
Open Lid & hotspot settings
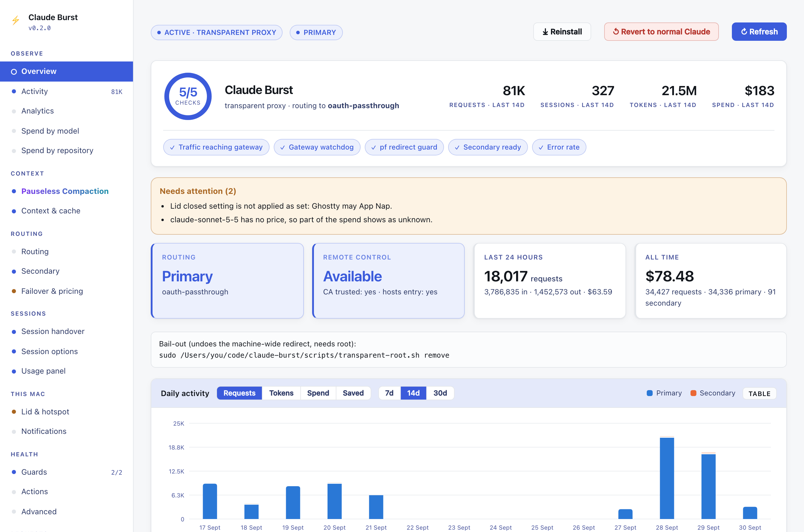tap(67, 411)
